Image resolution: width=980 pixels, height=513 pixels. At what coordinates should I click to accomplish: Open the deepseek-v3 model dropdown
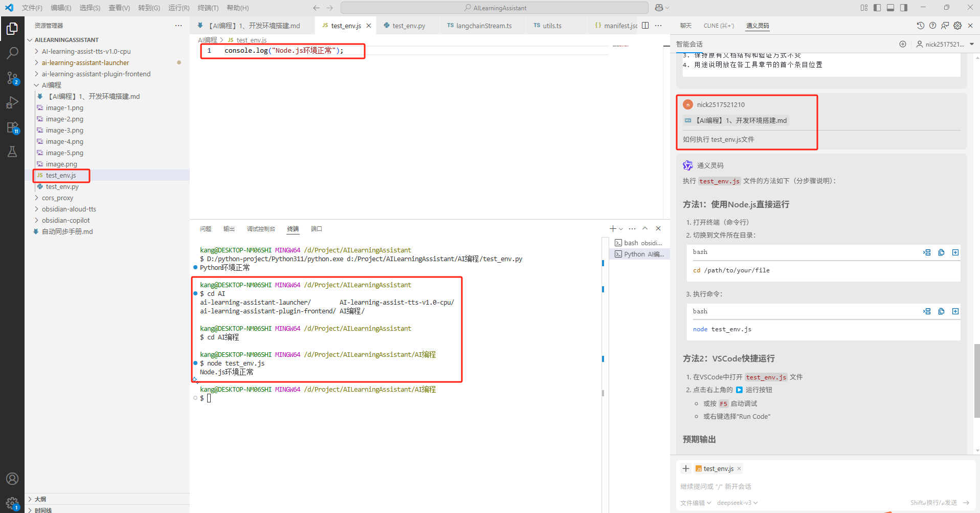737,503
